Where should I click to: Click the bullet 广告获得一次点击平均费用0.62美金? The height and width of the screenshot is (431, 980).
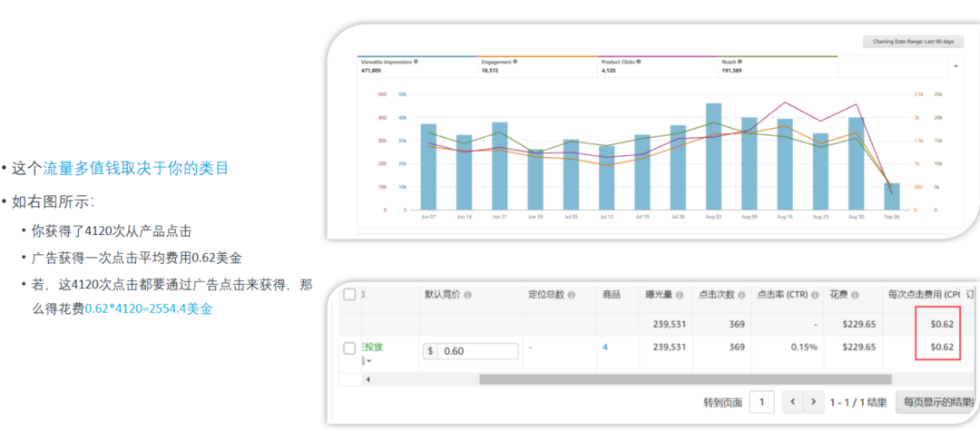(136, 258)
